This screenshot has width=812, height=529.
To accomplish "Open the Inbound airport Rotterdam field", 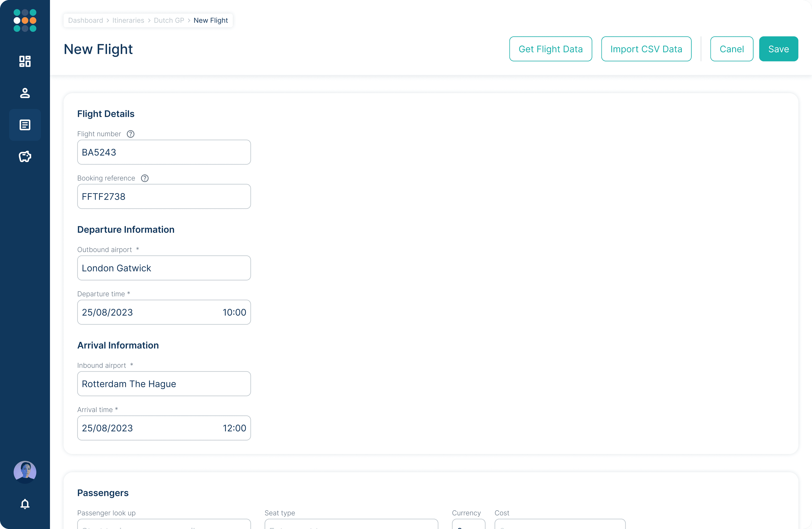I will click(164, 384).
